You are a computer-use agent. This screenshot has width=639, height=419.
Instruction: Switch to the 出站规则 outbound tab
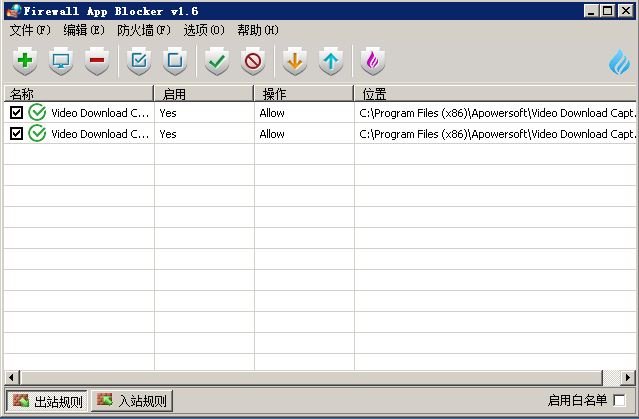coord(47,401)
